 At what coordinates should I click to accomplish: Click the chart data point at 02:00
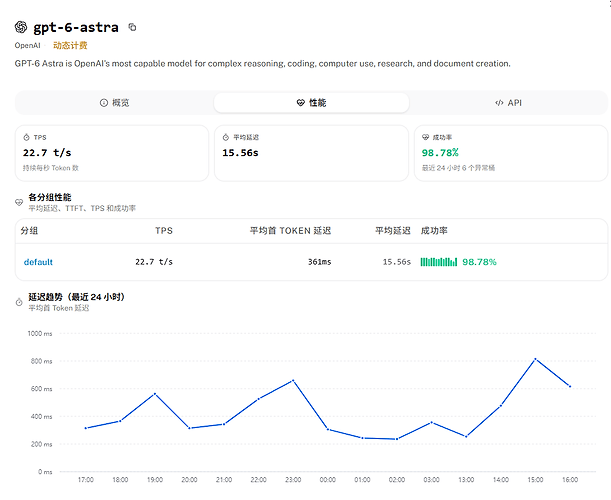pos(397,439)
